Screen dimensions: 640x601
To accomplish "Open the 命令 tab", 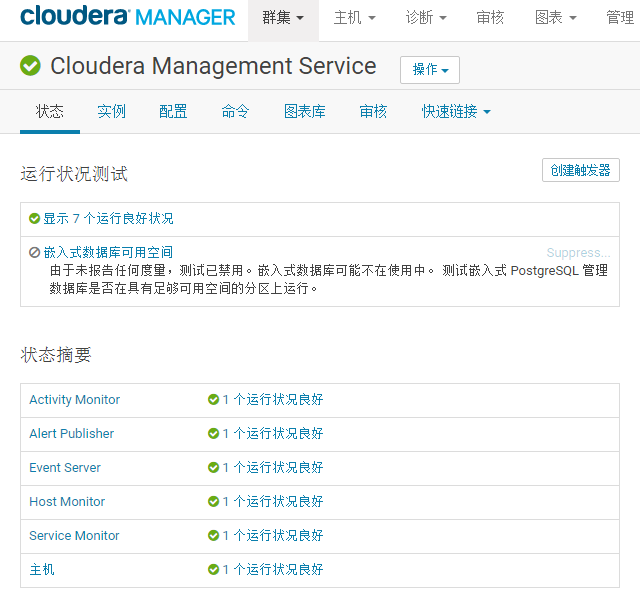I will pos(235,111).
